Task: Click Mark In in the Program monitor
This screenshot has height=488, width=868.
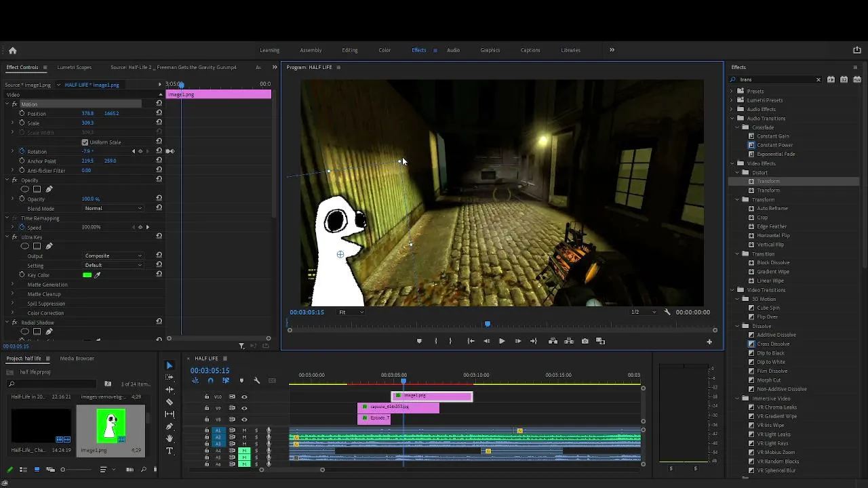Action: (435, 341)
